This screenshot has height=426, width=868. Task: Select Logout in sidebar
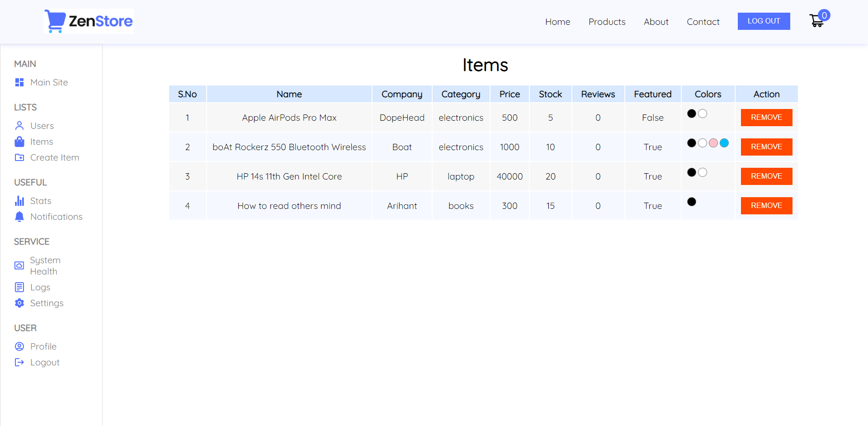tap(45, 362)
